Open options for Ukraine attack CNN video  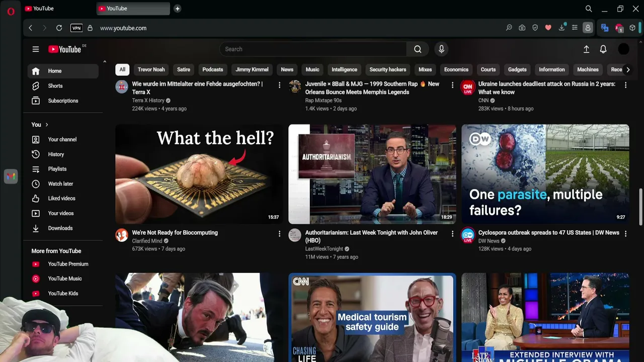pyautogui.click(x=625, y=85)
